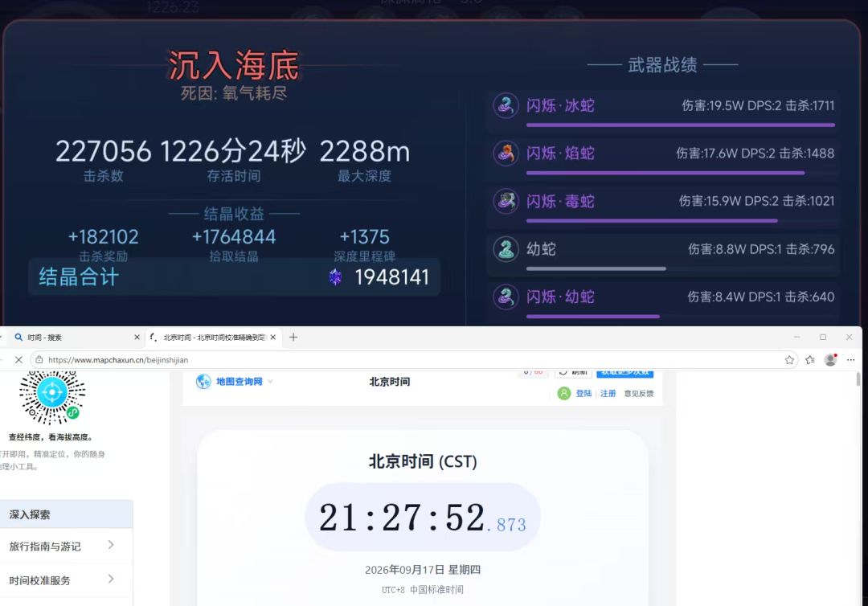The height and width of the screenshot is (606, 868).
Task: Click the 闪烁·幼蛇 weapon icon
Action: point(506,297)
